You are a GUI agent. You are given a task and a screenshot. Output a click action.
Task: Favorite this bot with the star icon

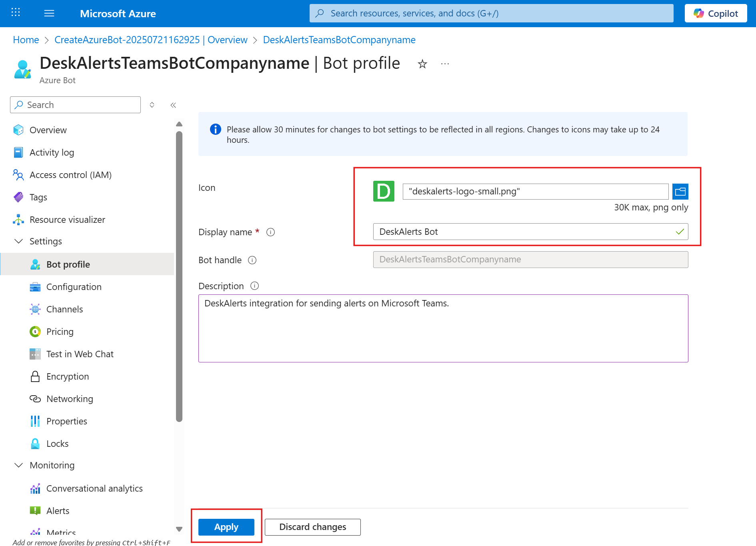pyautogui.click(x=422, y=64)
